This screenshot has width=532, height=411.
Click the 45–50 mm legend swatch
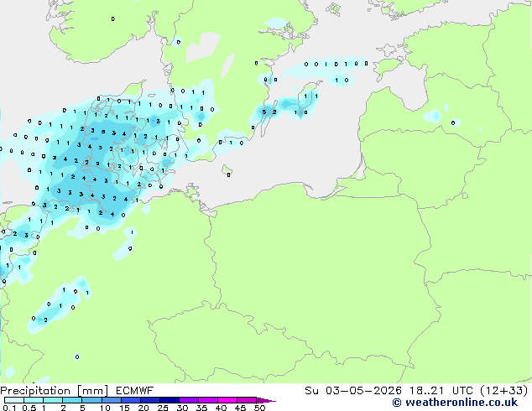pos(247,400)
